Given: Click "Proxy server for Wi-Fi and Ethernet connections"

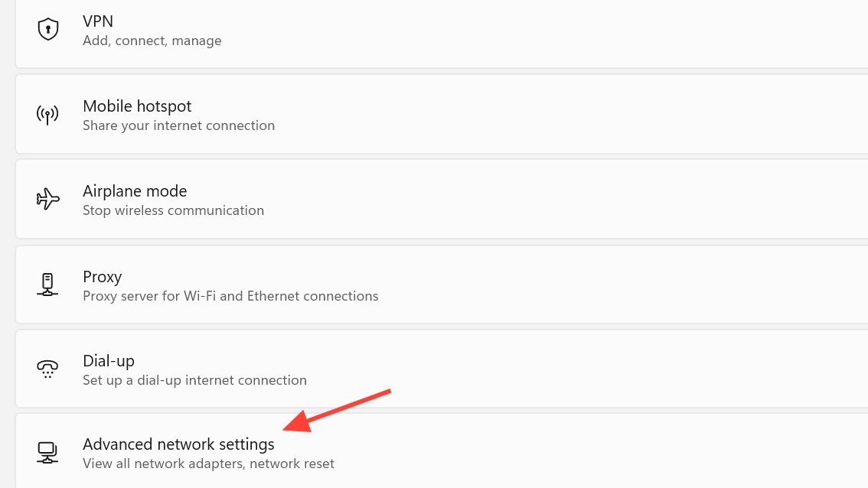Looking at the screenshot, I should coord(230,296).
